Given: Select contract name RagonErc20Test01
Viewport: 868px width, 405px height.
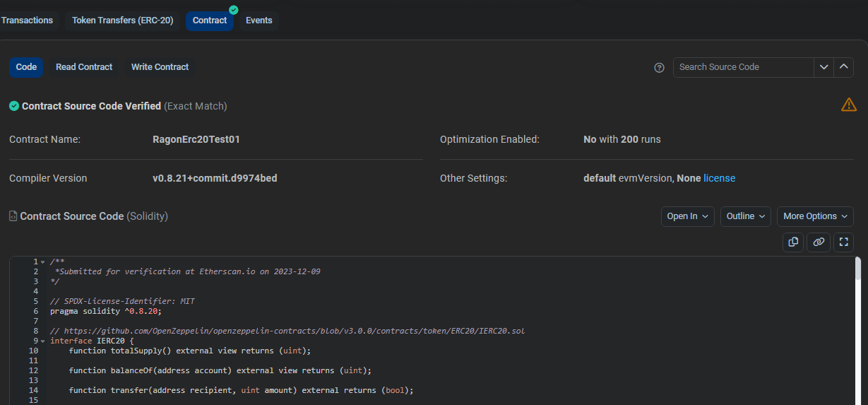Looking at the screenshot, I should (196, 139).
